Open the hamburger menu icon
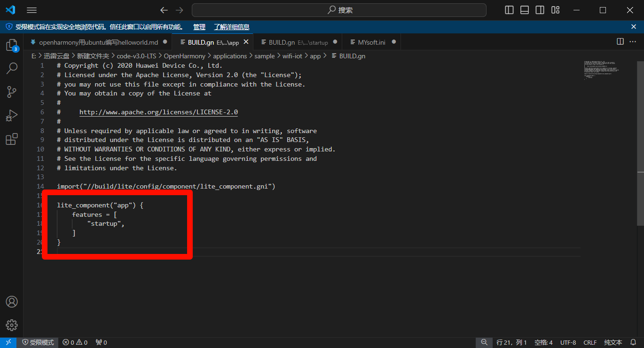Image resolution: width=644 pixels, height=348 pixels. coord(31,9)
